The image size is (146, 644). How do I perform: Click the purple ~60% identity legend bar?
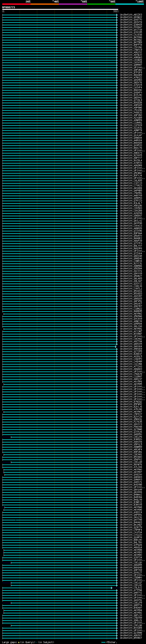[73, 4]
